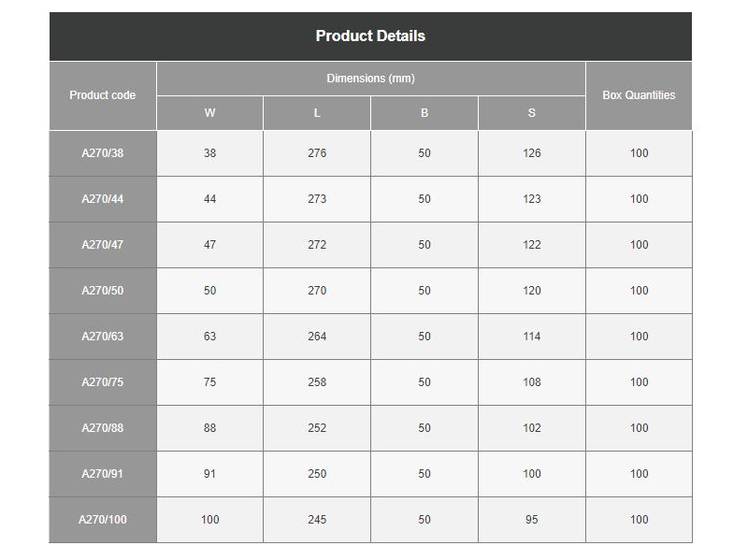Click the B dimension column header
The image size is (748, 560).
tap(424, 113)
